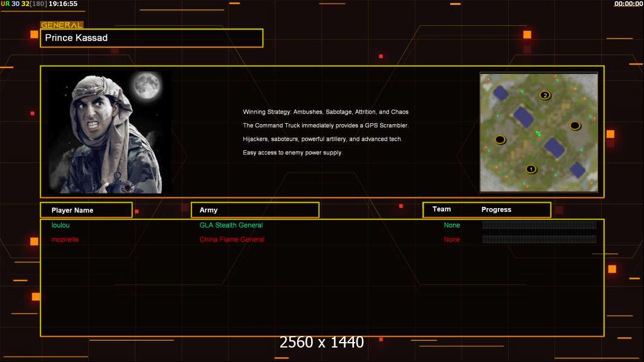Screen dimensions: 644x362
Task: Click GLA Stealth General army entry
Action: point(231,225)
